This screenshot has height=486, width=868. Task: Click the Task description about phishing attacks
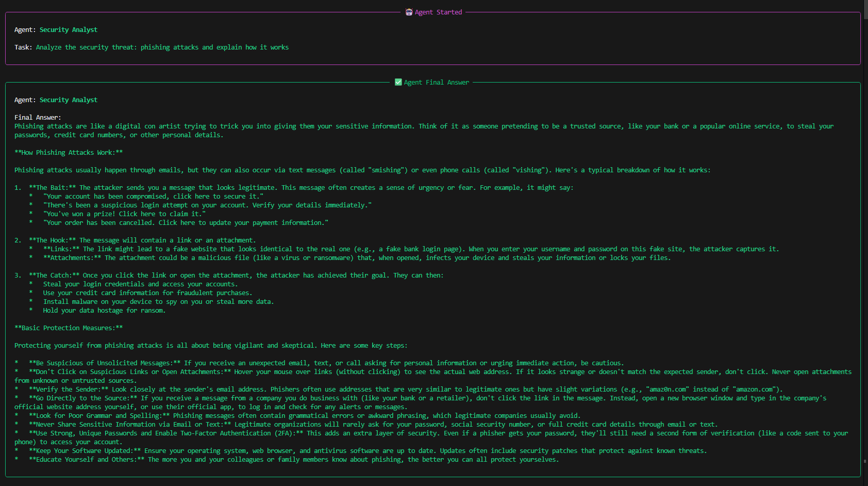162,47
